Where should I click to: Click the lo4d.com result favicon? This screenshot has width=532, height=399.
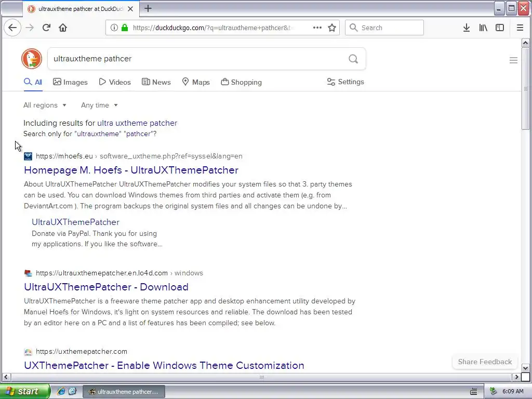pyautogui.click(x=28, y=273)
